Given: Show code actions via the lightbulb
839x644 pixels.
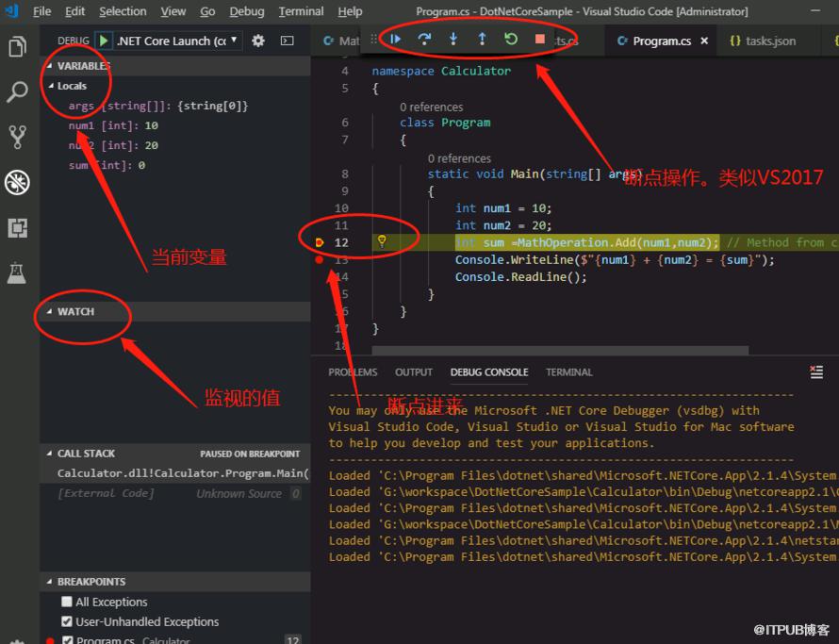Looking at the screenshot, I should [x=382, y=241].
